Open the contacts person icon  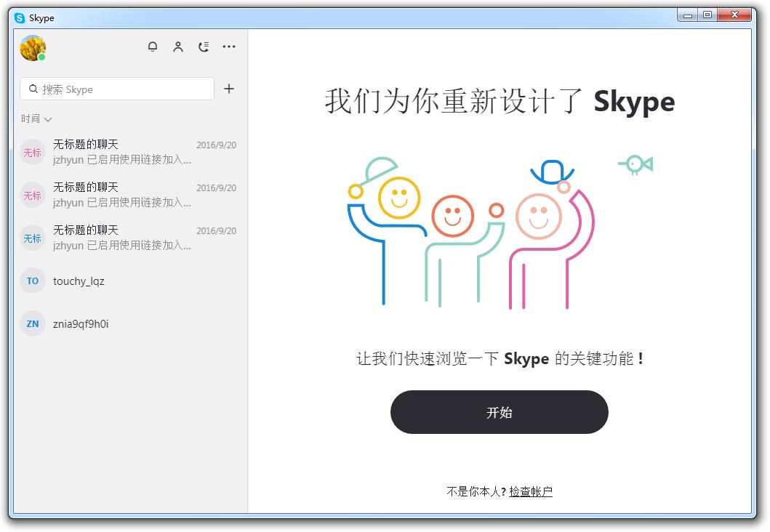coord(178,47)
